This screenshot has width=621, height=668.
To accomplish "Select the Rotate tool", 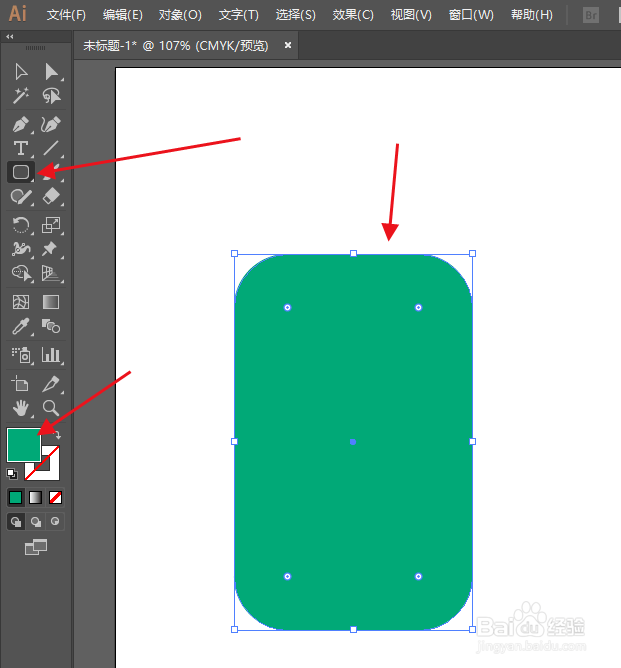I will (x=21, y=225).
